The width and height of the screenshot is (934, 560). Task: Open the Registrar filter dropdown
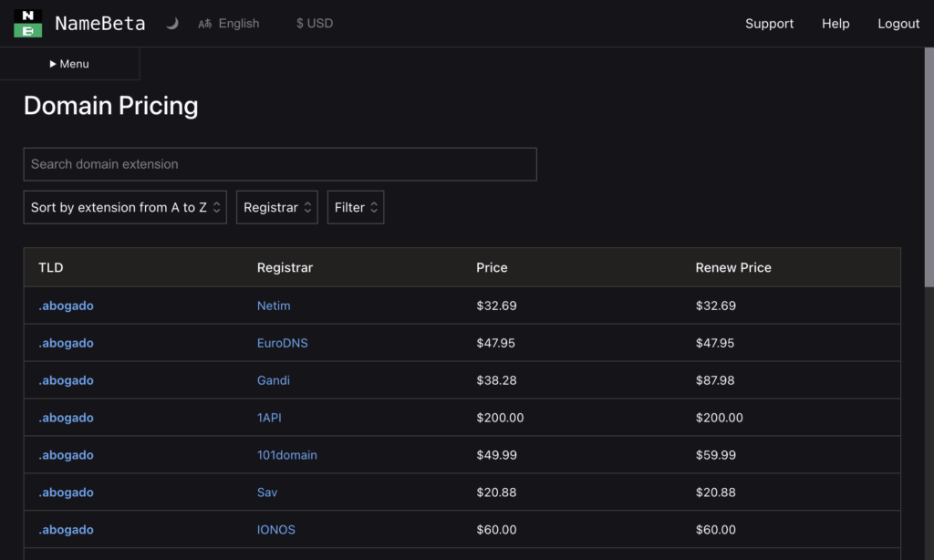click(277, 207)
